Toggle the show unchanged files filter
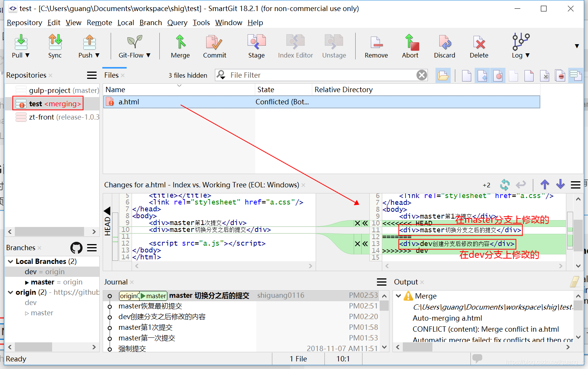Viewport: 588px width, 369px height. [x=467, y=75]
